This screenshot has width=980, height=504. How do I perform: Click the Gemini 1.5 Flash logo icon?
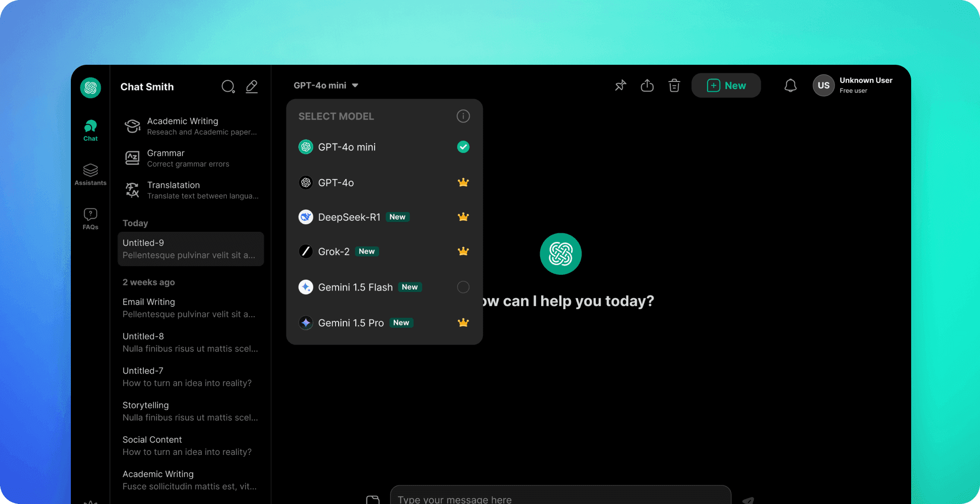(306, 287)
